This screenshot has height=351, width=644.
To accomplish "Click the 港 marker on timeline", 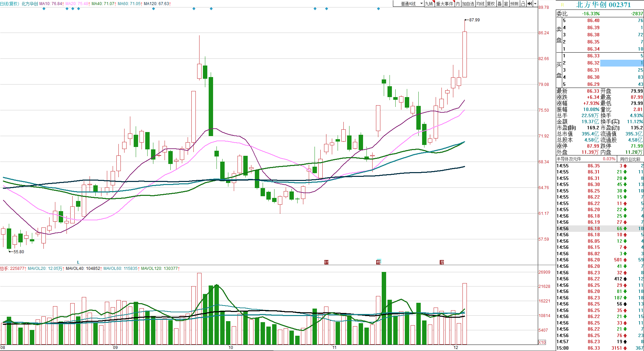I will (442, 262).
